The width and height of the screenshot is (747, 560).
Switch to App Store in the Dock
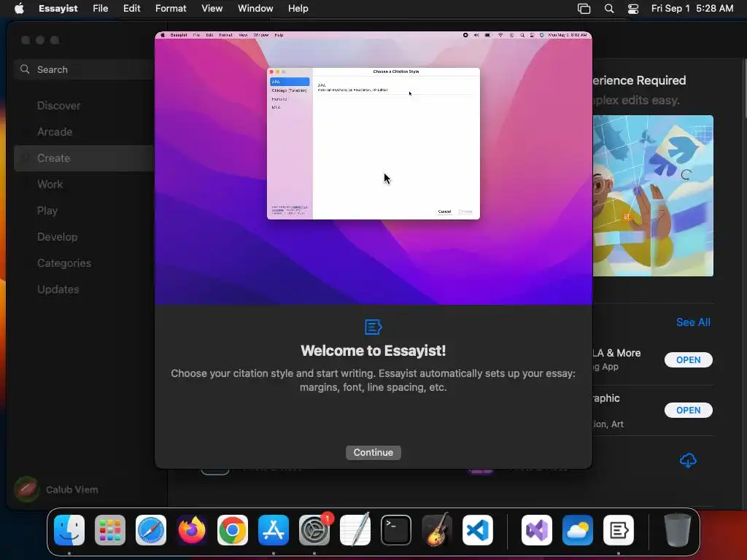pos(274,530)
